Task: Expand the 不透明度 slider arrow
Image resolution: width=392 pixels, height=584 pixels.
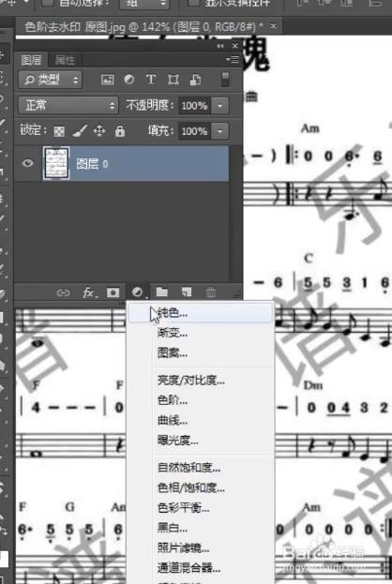Action: click(219, 106)
